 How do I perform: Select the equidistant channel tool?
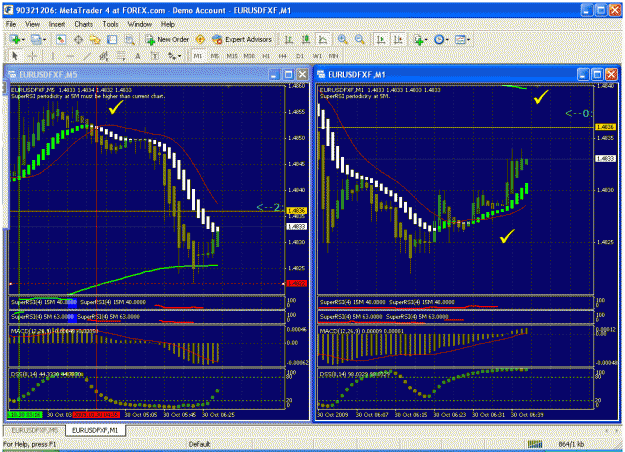coord(104,56)
